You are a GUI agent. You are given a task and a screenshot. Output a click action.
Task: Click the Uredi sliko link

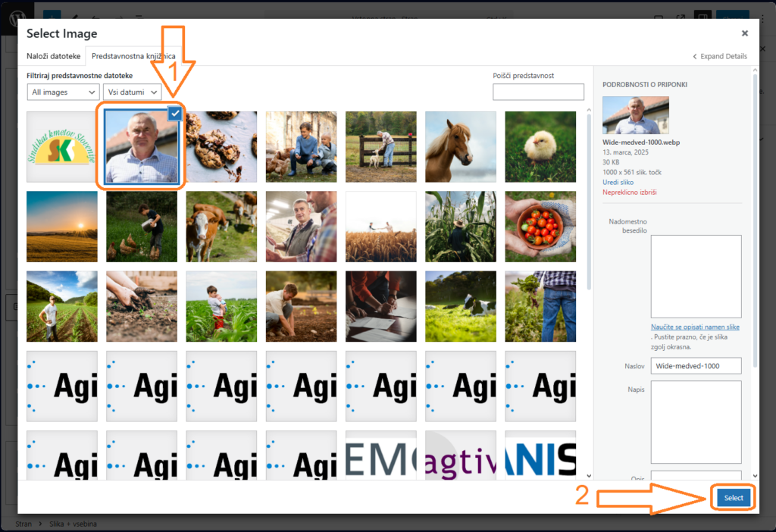coord(618,182)
